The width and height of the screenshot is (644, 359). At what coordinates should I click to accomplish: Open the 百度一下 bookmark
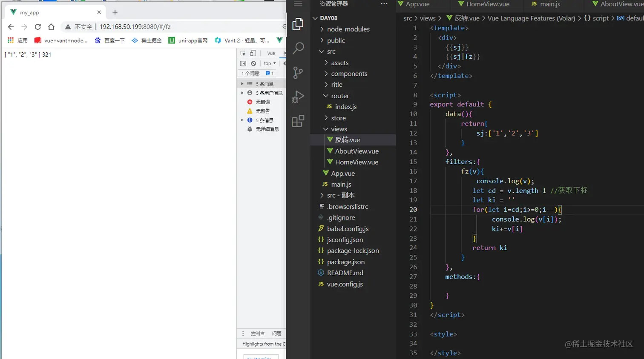110,40
